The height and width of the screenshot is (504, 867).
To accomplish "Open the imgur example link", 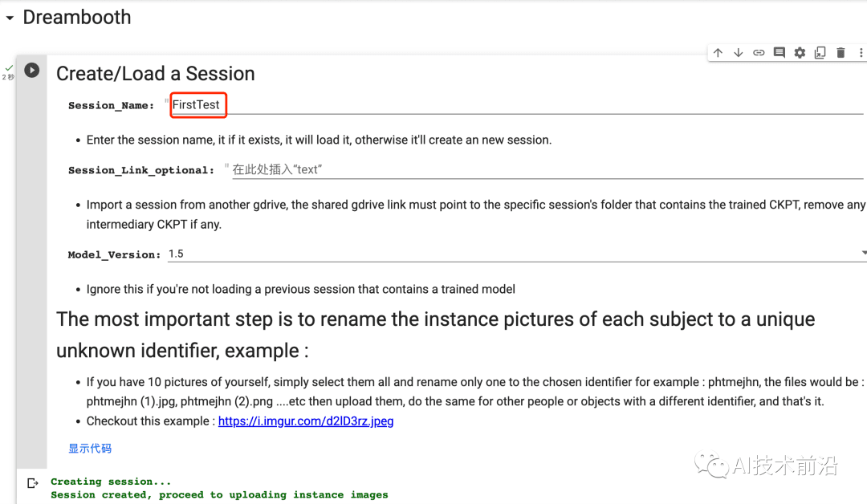I will tap(306, 421).
